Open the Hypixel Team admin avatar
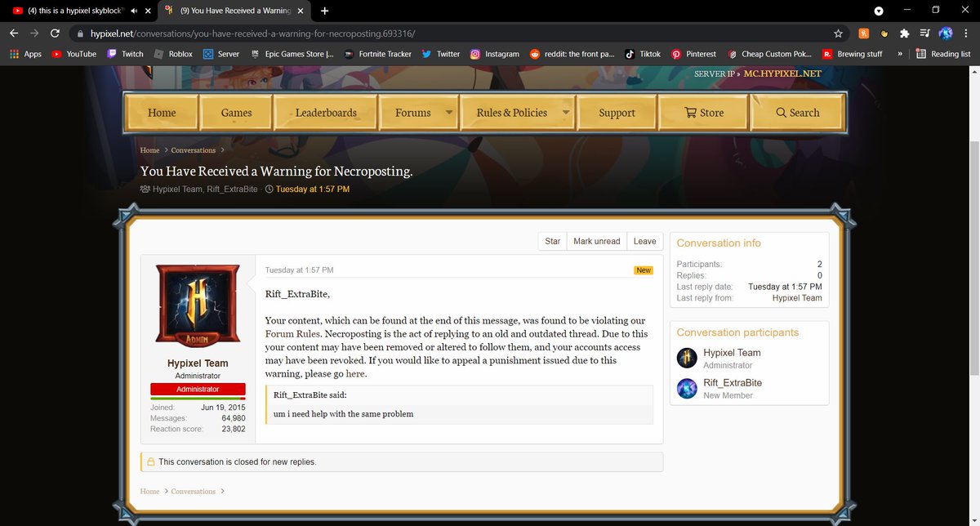Image resolution: width=980 pixels, height=526 pixels. coord(198,306)
